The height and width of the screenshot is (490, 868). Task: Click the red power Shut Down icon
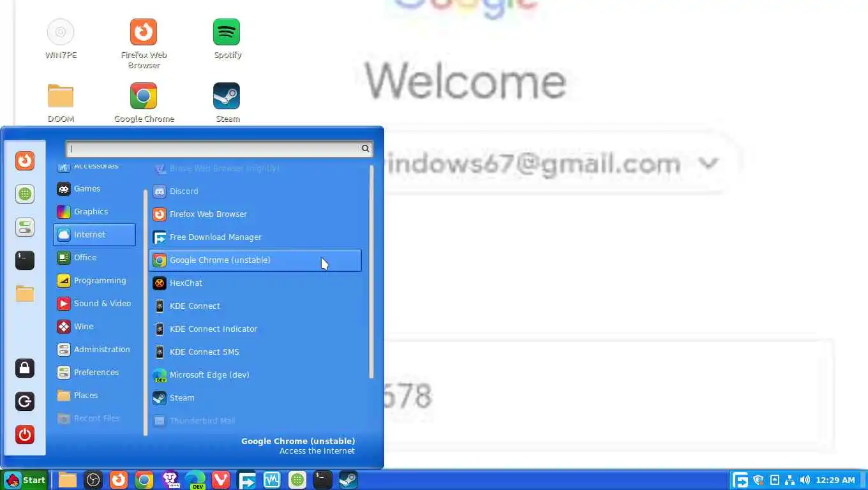coord(25,434)
